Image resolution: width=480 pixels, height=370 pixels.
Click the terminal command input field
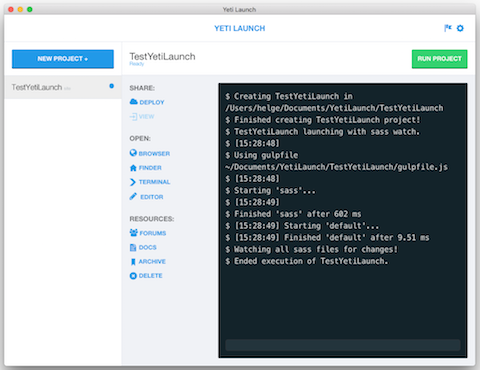click(x=343, y=345)
